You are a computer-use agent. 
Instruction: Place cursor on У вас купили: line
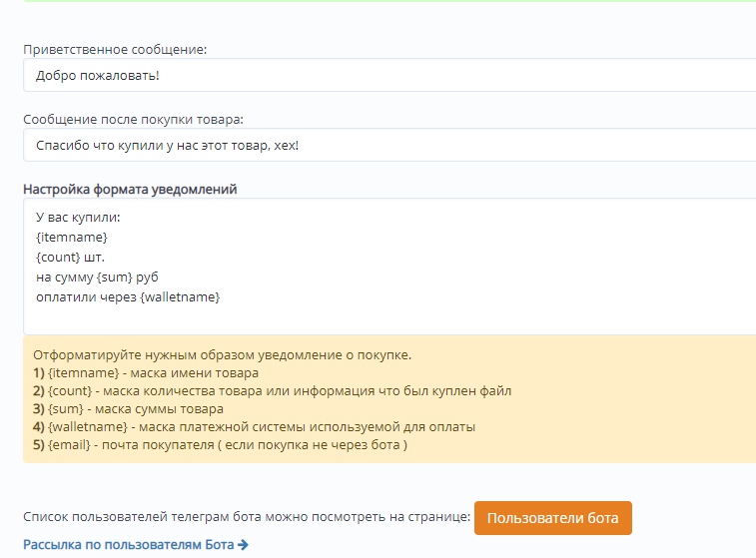(x=78, y=218)
